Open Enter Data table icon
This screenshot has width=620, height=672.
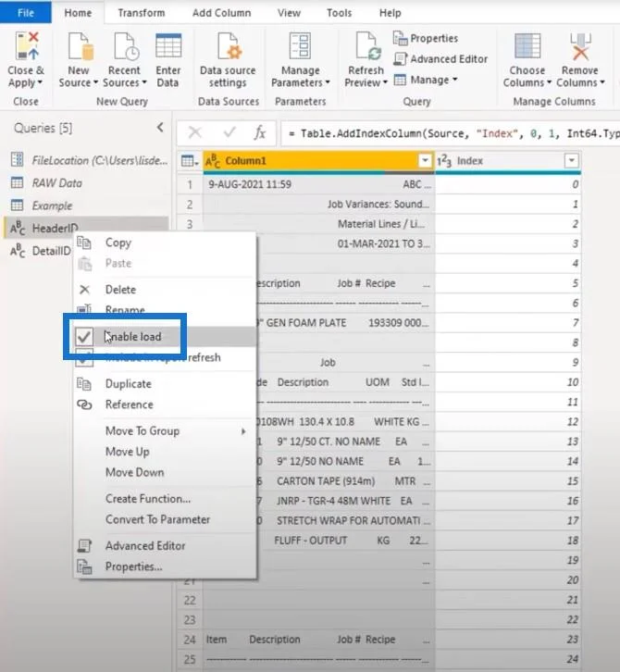(x=168, y=46)
